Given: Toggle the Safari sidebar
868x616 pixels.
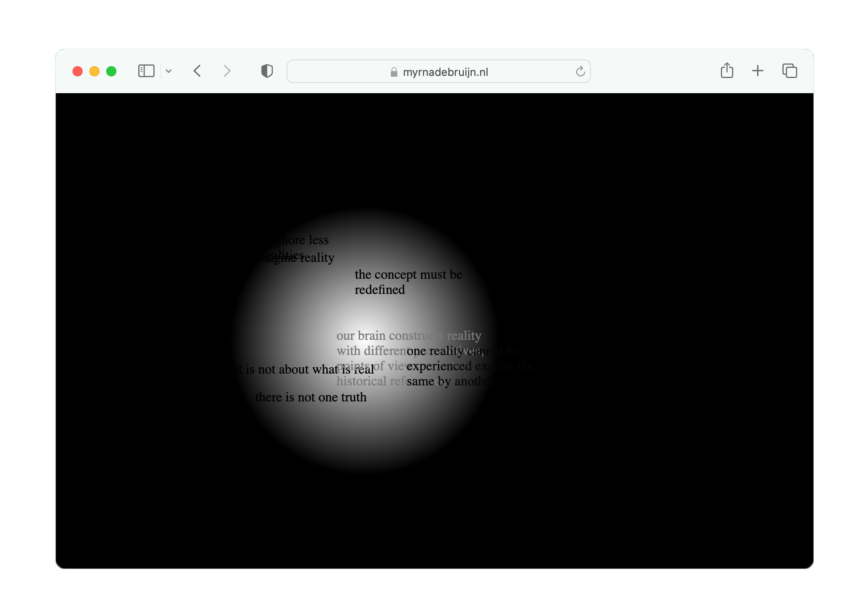Looking at the screenshot, I should click(146, 71).
